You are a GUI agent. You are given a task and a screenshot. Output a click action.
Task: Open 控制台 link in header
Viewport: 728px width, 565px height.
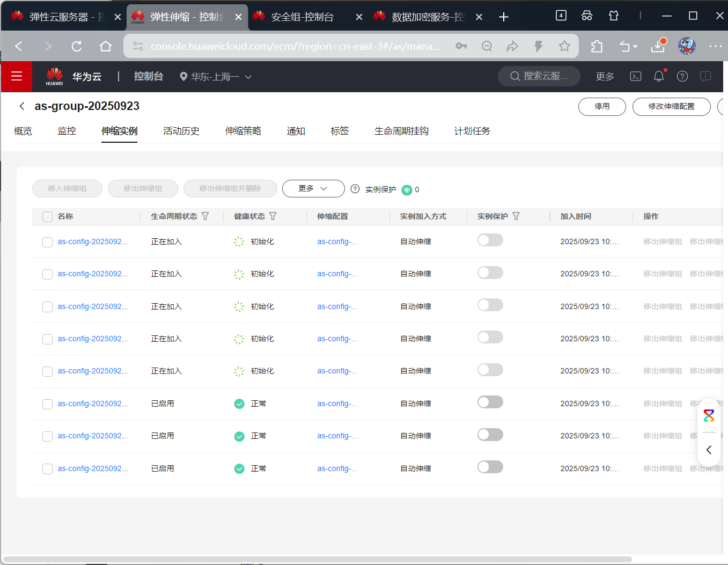[x=148, y=76]
